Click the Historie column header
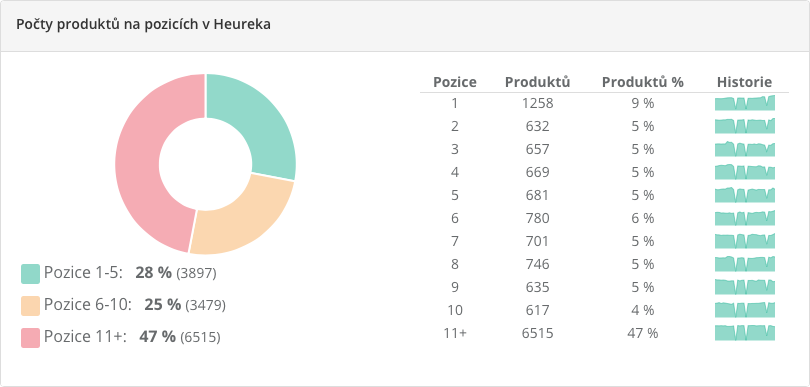The image size is (810, 387). coord(744,82)
